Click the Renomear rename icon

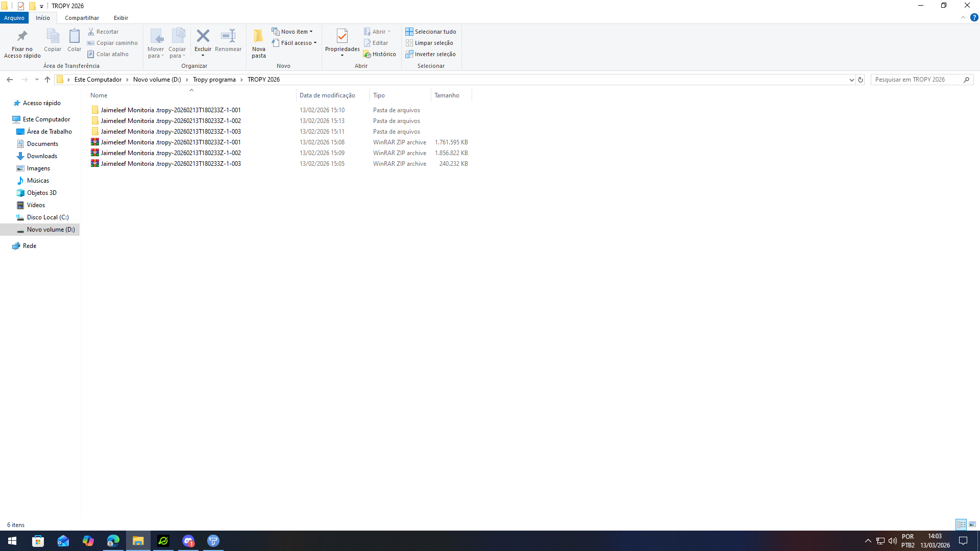click(x=228, y=36)
